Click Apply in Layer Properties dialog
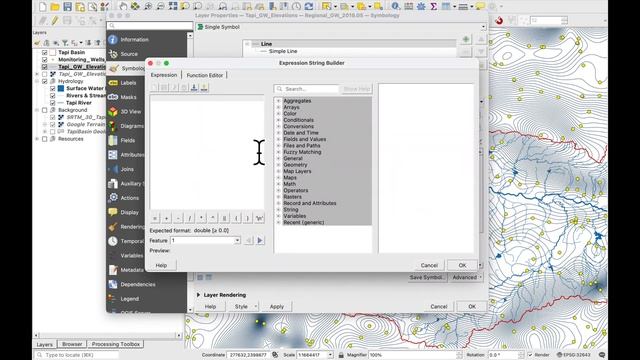The height and width of the screenshot is (360, 640). 277,307
